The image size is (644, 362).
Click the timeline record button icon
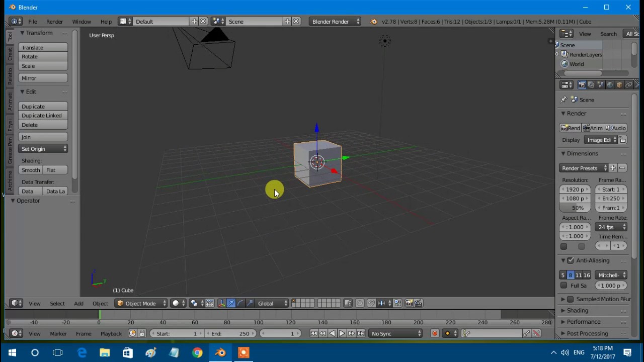click(x=435, y=333)
